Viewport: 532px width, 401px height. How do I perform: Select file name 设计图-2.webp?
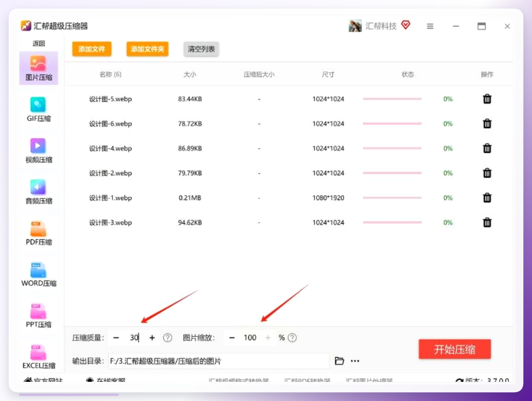110,173
